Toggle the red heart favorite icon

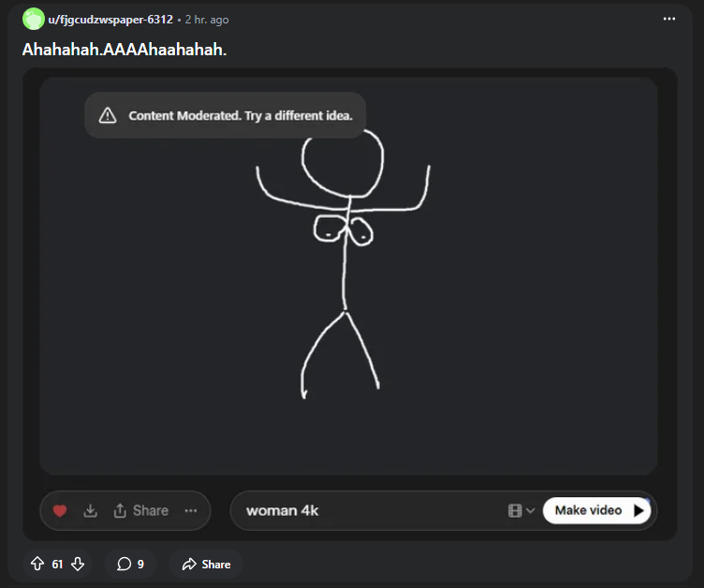point(60,511)
